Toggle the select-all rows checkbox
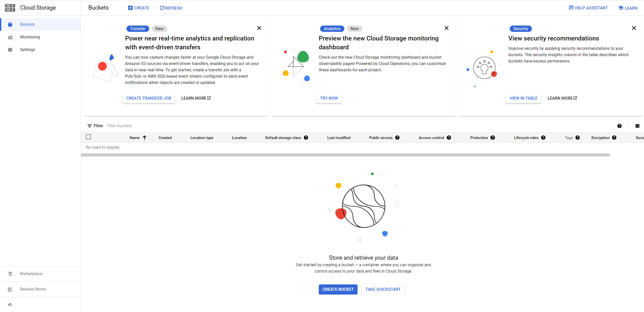 (x=88, y=137)
